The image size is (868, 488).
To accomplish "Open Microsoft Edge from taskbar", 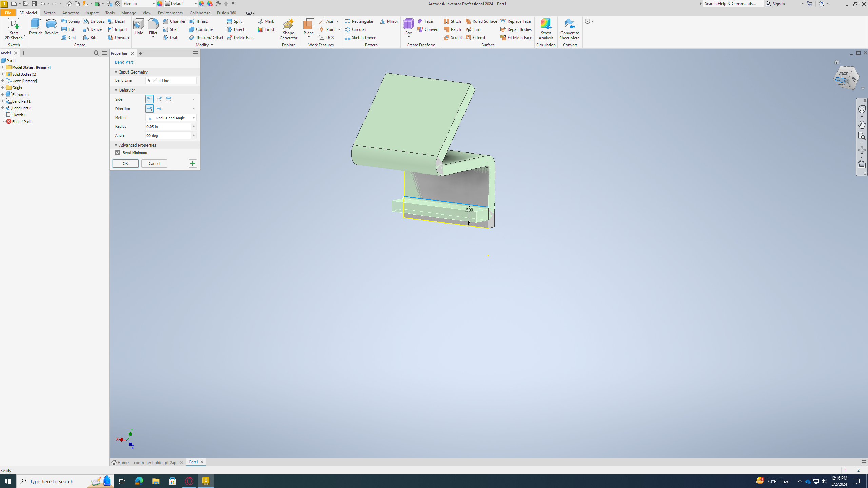I will pos(139,481).
